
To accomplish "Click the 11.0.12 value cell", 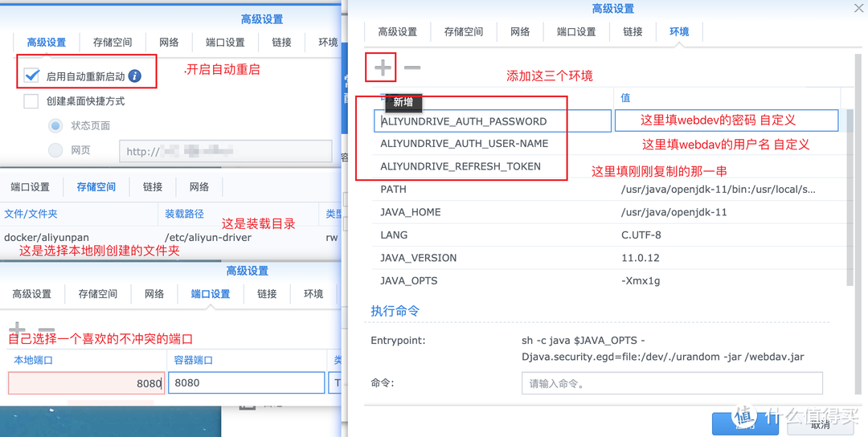I will [x=641, y=258].
